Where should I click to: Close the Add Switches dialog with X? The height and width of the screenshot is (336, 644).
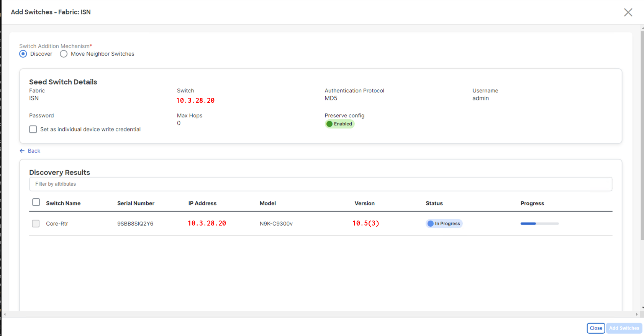(x=628, y=12)
